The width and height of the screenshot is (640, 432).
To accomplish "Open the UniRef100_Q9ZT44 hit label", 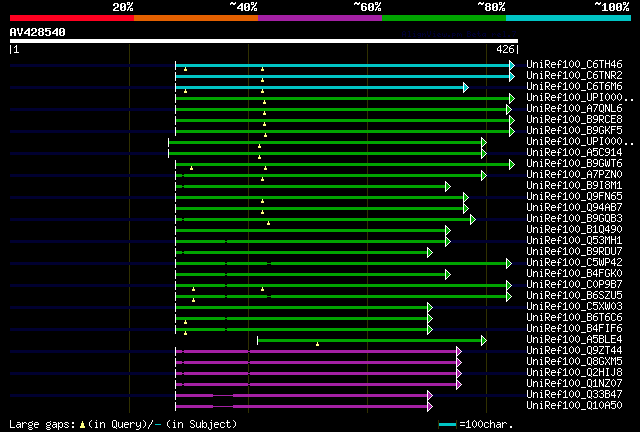I will 574,351.
